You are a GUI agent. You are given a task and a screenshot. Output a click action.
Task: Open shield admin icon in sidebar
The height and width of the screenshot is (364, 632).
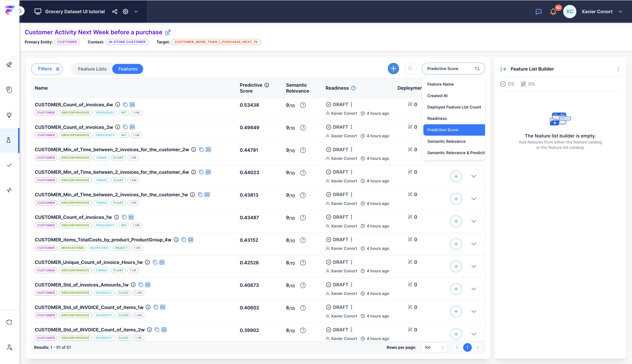pos(9,322)
